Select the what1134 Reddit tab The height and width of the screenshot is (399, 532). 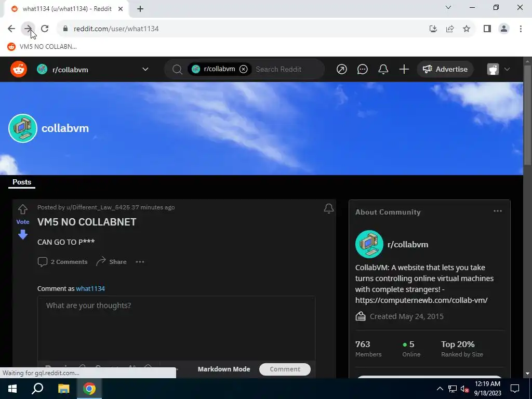pyautogui.click(x=66, y=9)
